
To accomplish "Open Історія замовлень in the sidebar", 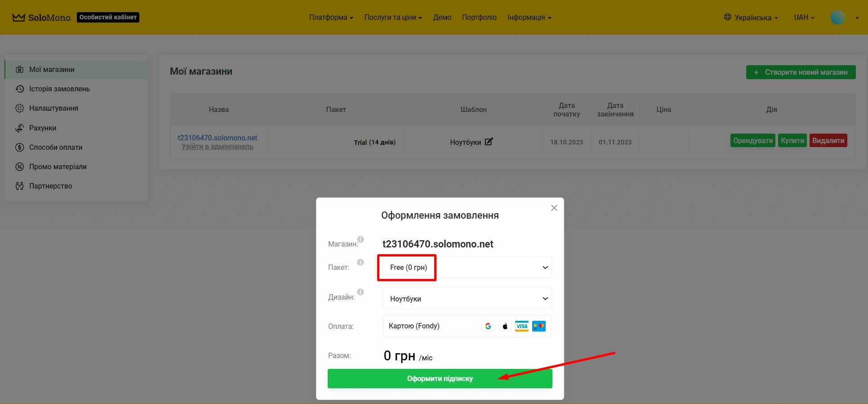I will 59,89.
